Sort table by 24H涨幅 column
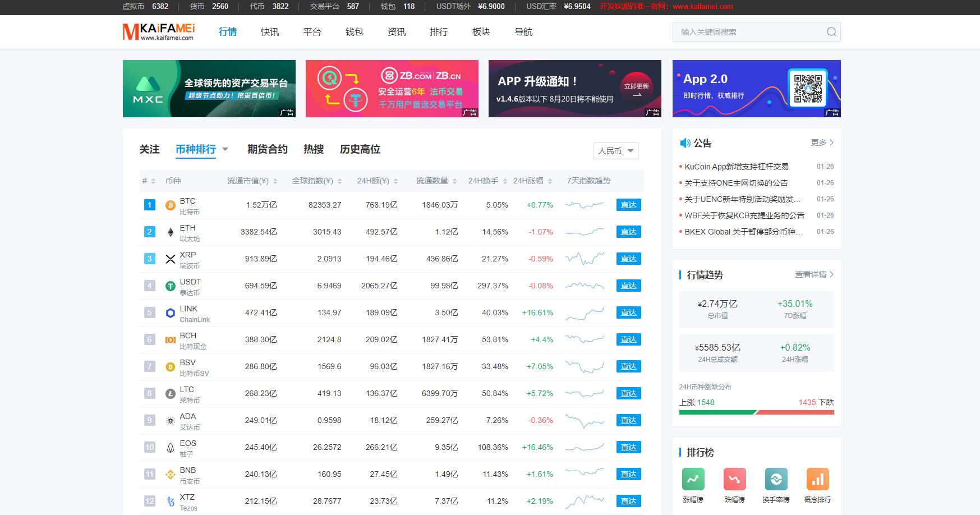 coord(532,181)
